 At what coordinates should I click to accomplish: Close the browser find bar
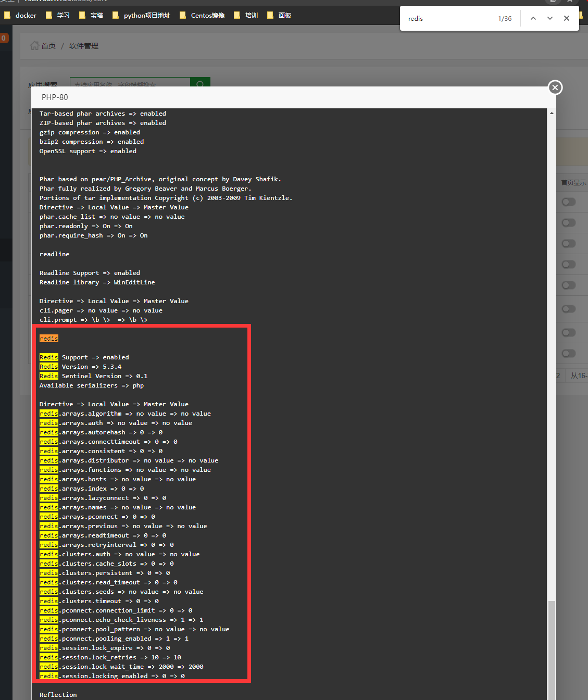(567, 18)
